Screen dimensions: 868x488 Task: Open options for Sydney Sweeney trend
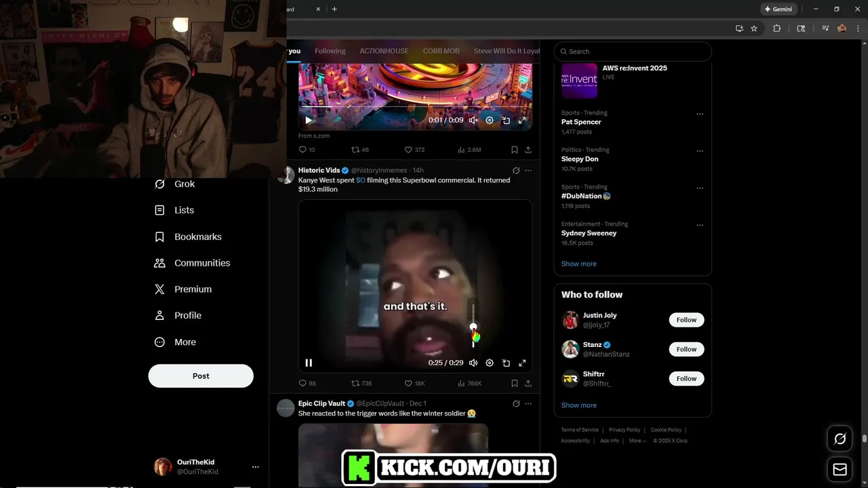[700, 225]
